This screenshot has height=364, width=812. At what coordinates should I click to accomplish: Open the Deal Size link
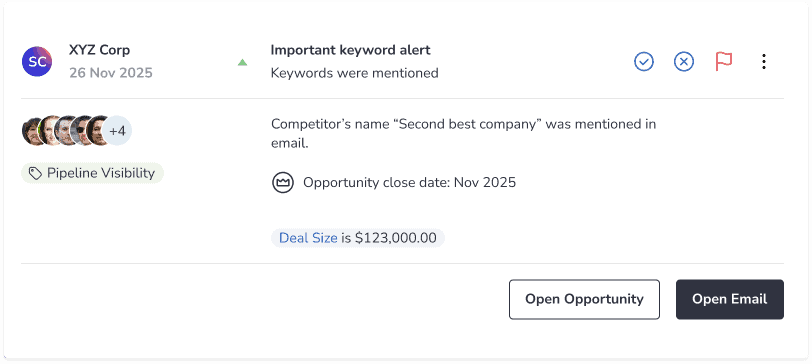pyautogui.click(x=308, y=238)
